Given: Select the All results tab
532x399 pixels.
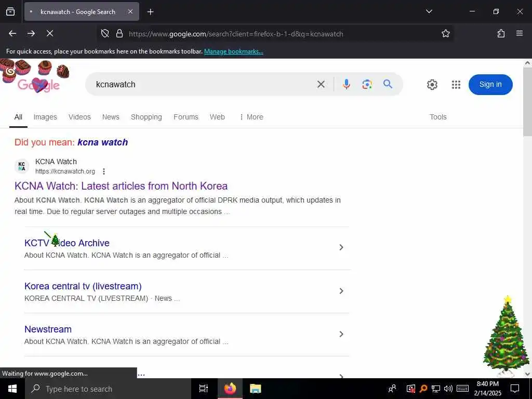Looking at the screenshot, I should click(18, 117).
